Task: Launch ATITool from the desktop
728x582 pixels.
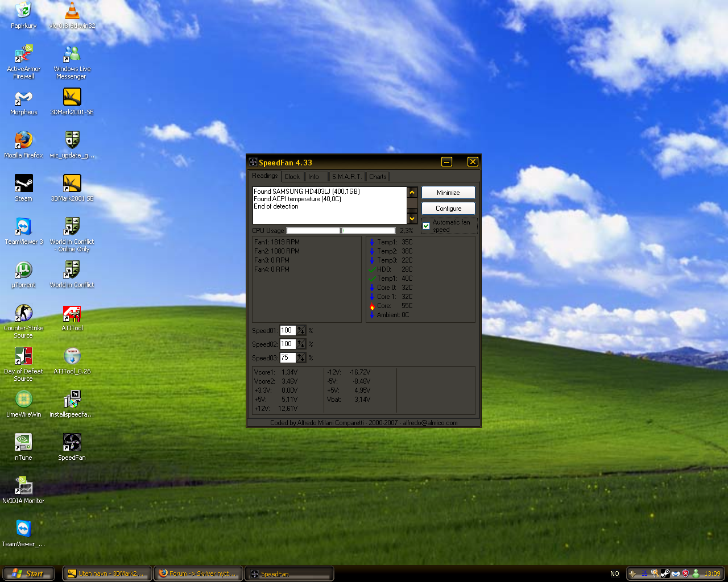Action: click(x=72, y=313)
